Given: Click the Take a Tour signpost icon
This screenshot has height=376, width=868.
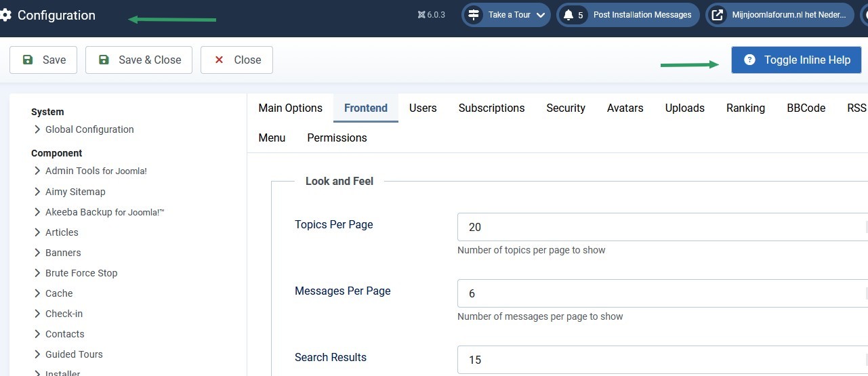Looking at the screenshot, I should (x=474, y=15).
